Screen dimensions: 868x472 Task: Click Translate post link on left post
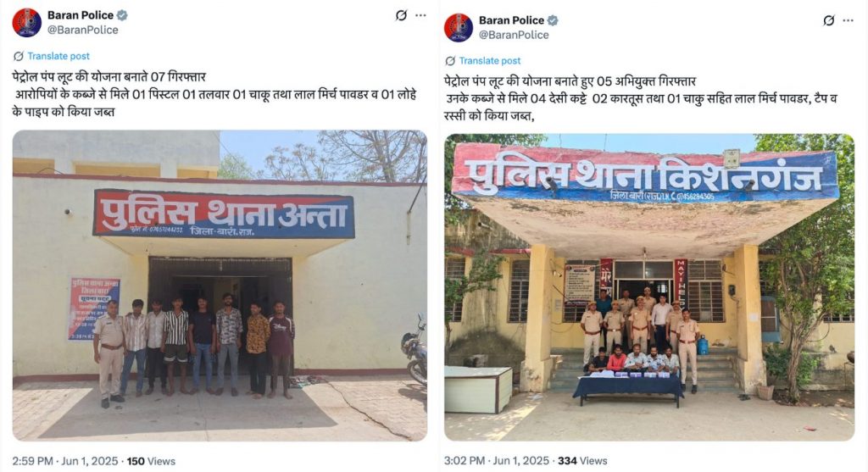tap(58, 56)
